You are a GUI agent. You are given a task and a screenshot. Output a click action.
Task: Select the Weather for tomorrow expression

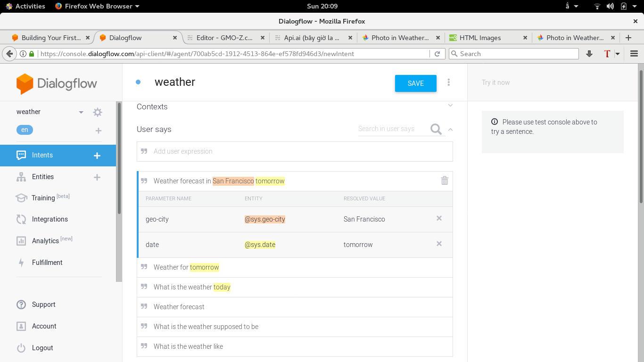click(295, 267)
